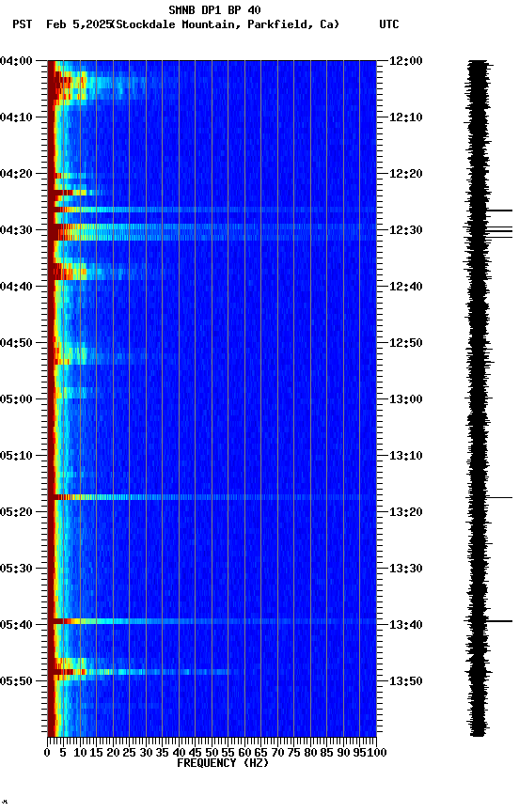519x812 pixels.
Task: Click the '04:40' PST time label
Action: pos(16,287)
